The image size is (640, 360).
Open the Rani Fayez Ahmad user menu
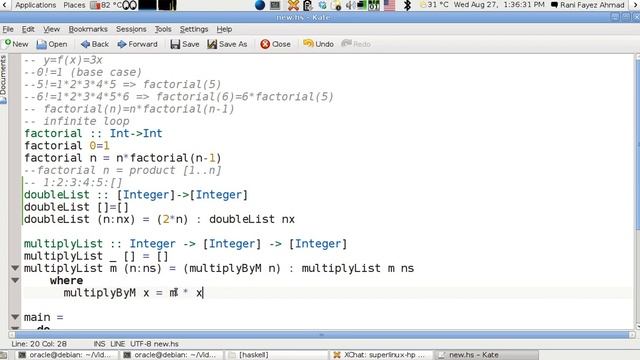(x=588, y=5)
